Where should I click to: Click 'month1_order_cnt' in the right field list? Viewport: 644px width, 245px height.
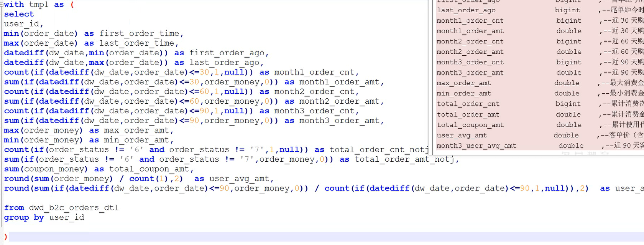470,21
